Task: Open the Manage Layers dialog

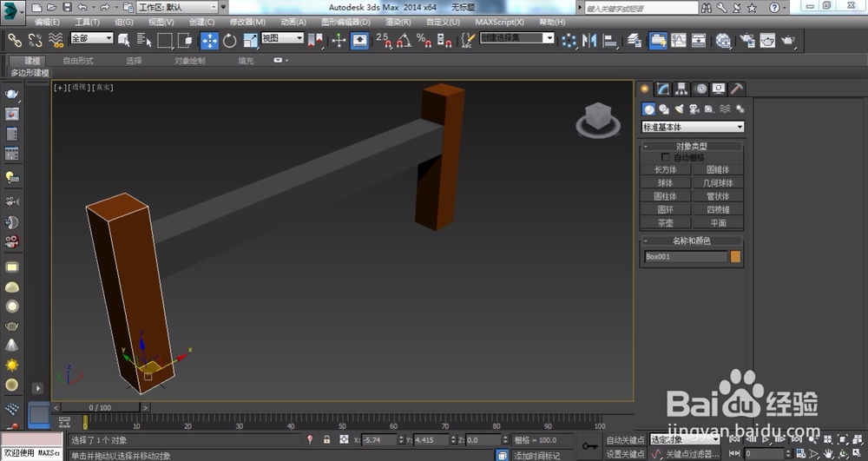Action: pyautogui.click(x=635, y=40)
